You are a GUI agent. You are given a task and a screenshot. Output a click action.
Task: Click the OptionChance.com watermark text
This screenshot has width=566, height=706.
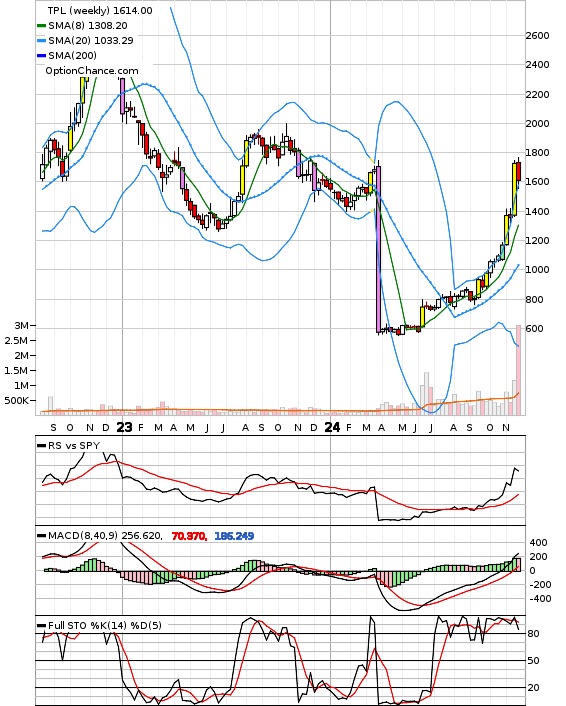(92, 71)
